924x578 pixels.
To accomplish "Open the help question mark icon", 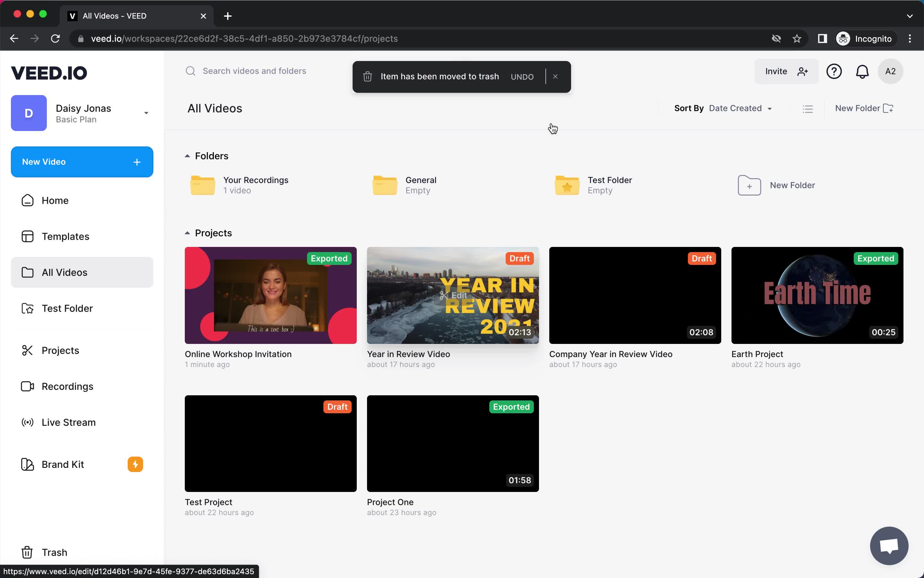I will point(834,72).
